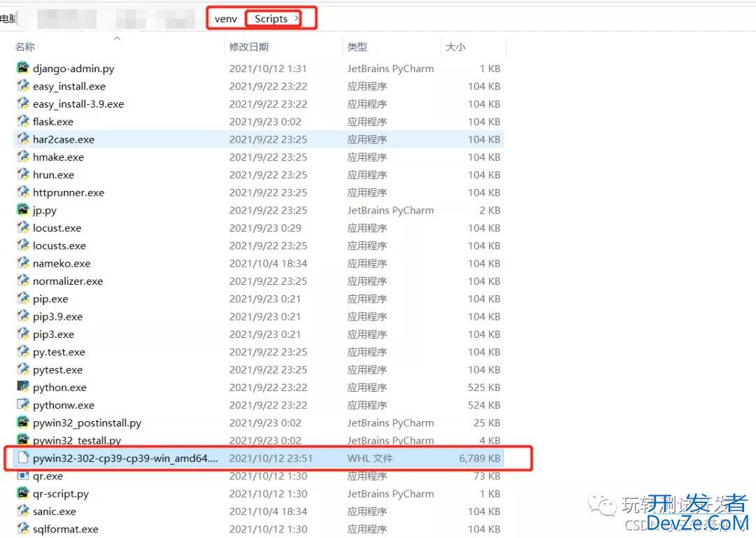
Task: Click the har2case.exe file icon
Action: [22, 139]
